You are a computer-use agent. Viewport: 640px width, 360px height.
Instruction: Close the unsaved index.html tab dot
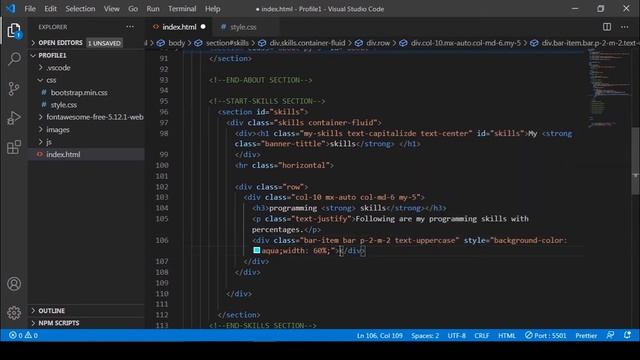point(203,27)
